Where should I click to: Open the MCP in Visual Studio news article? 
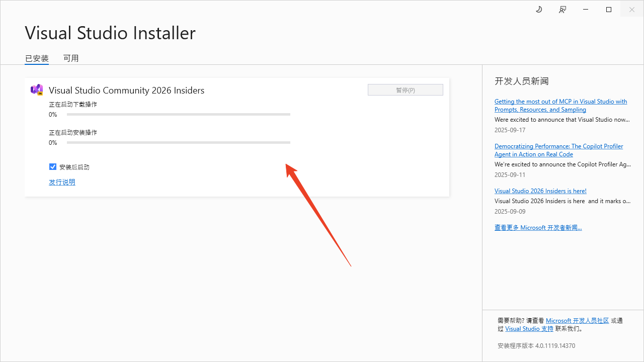click(560, 106)
